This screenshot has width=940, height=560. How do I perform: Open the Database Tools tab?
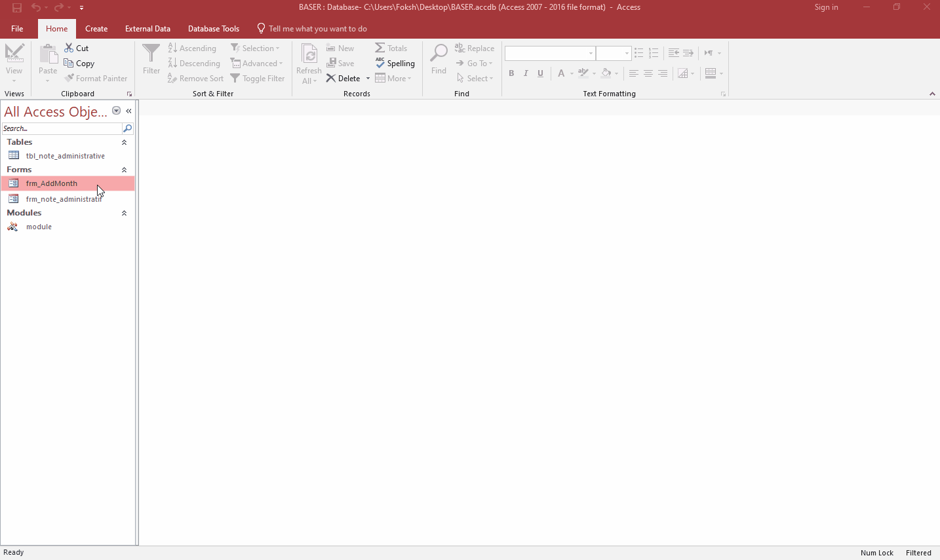click(213, 29)
